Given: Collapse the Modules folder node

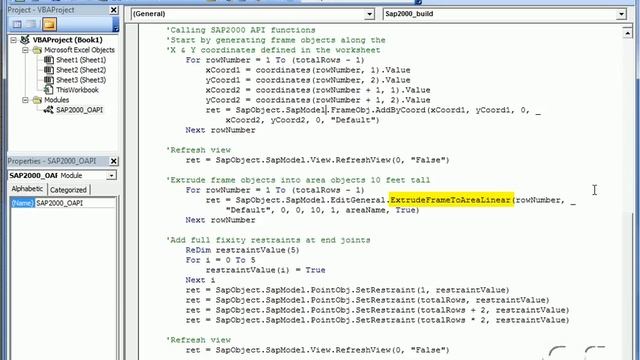Looking at the screenshot, I should pyautogui.click(x=25, y=100).
